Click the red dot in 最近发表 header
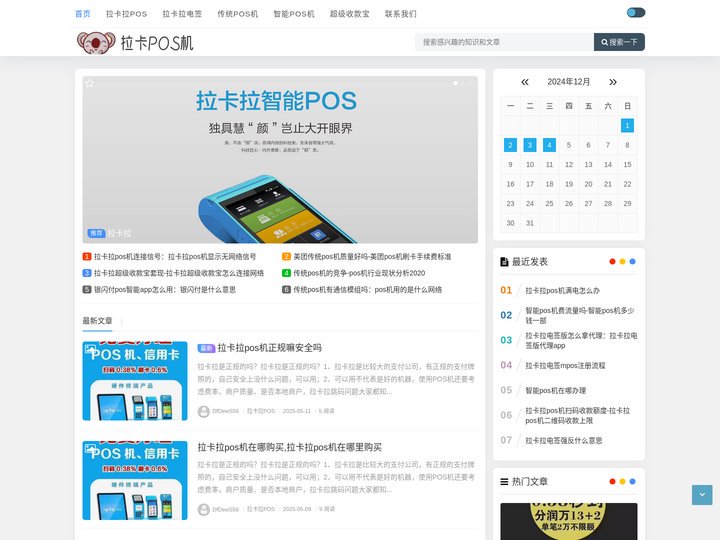 (x=612, y=262)
